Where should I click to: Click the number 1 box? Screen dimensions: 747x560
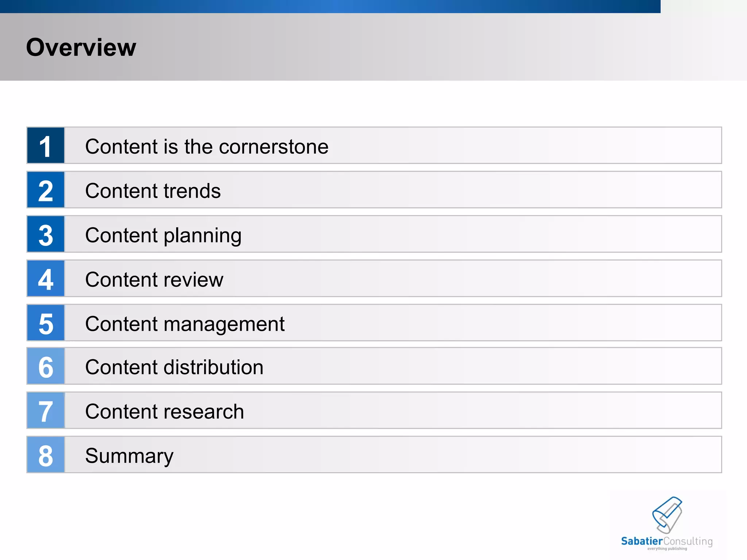click(46, 145)
